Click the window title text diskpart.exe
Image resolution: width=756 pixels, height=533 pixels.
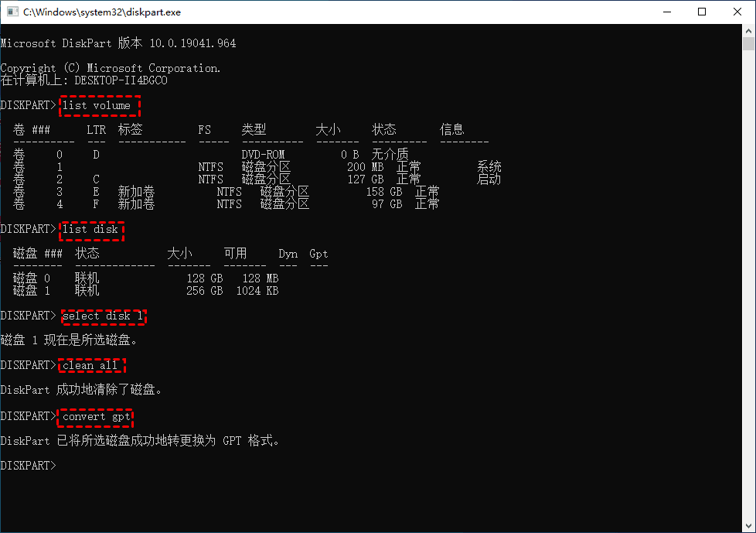click(102, 12)
